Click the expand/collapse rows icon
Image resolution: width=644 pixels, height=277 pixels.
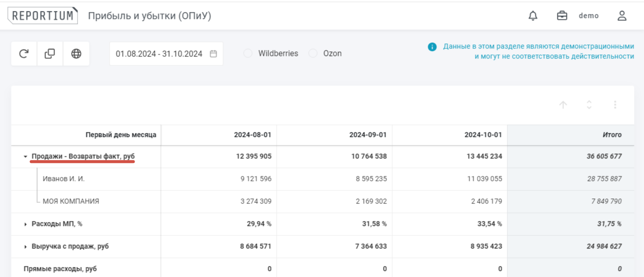pos(589,105)
